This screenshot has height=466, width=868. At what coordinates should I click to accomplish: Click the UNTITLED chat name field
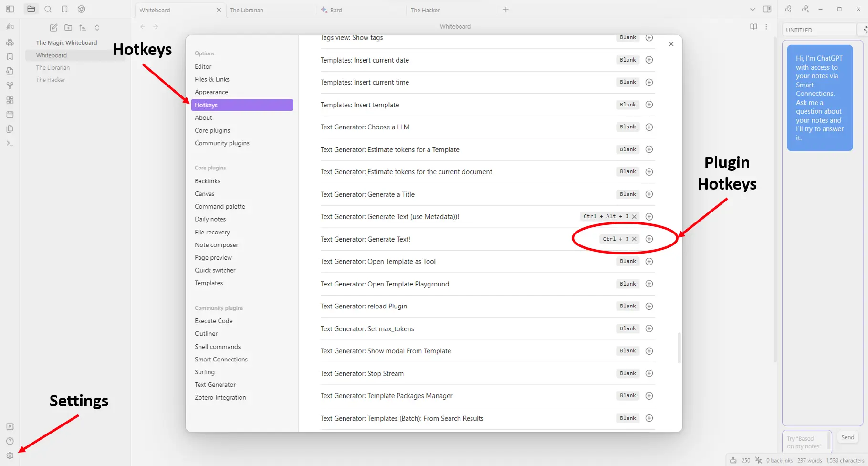coord(819,30)
